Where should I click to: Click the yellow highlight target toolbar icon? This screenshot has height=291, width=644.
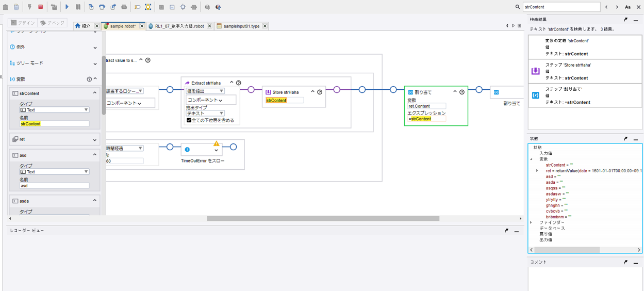(x=148, y=7)
